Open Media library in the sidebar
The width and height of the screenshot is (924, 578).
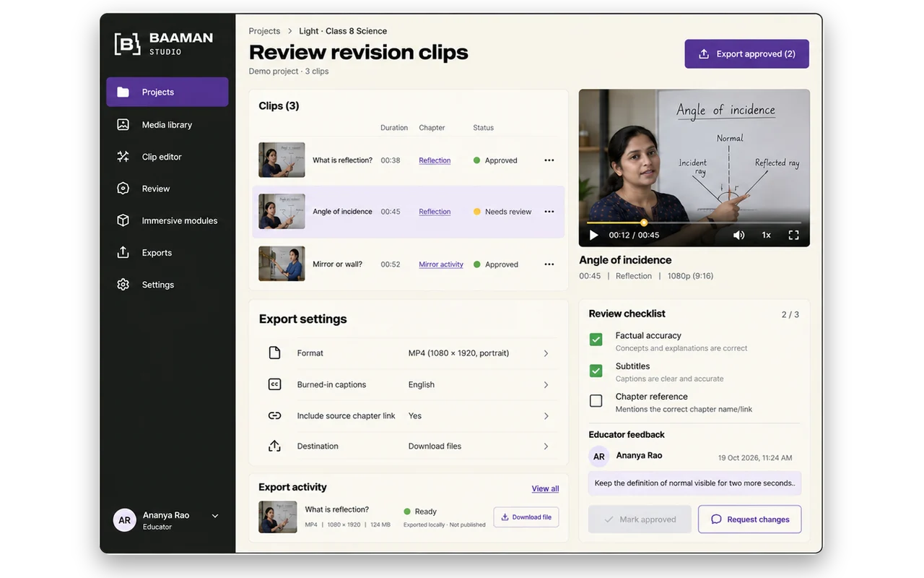pos(167,124)
